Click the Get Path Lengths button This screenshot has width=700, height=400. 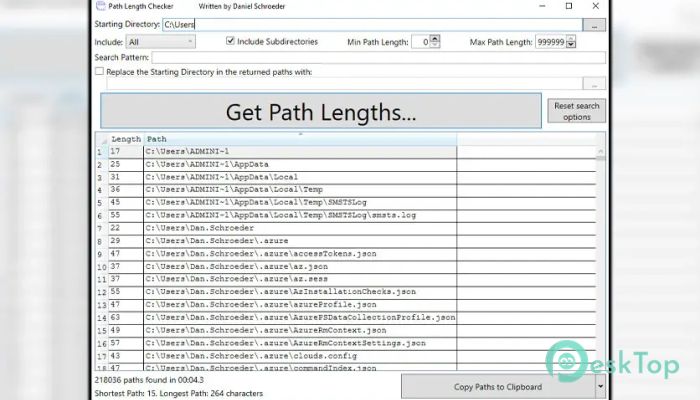[x=321, y=111]
